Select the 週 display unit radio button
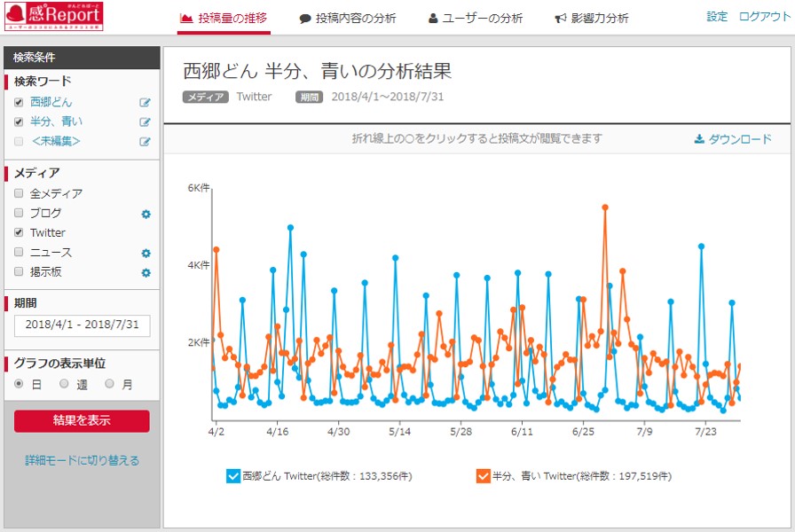 64,384
